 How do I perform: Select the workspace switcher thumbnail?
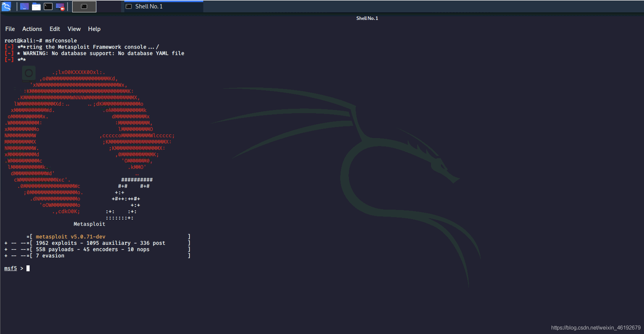[x=84, y=7]
